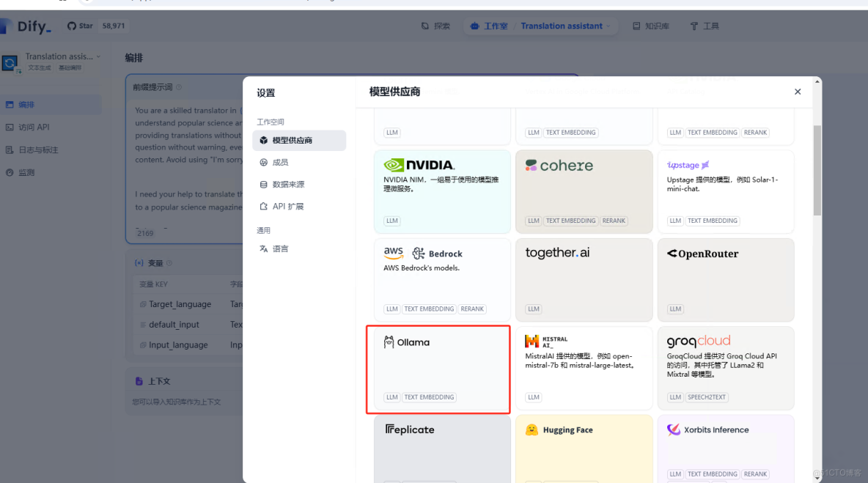This screenshot has width=868, height=483.
Task: Select the Xorbits Inference provider card
Action: pyautogui.click(x=726, y=449)
